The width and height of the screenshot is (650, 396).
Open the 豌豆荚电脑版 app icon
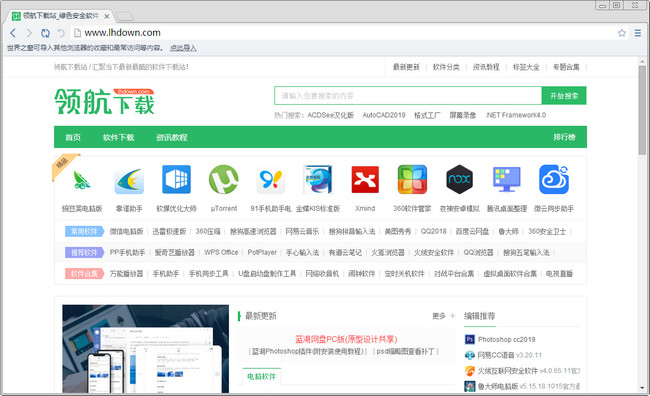(82, 180)
